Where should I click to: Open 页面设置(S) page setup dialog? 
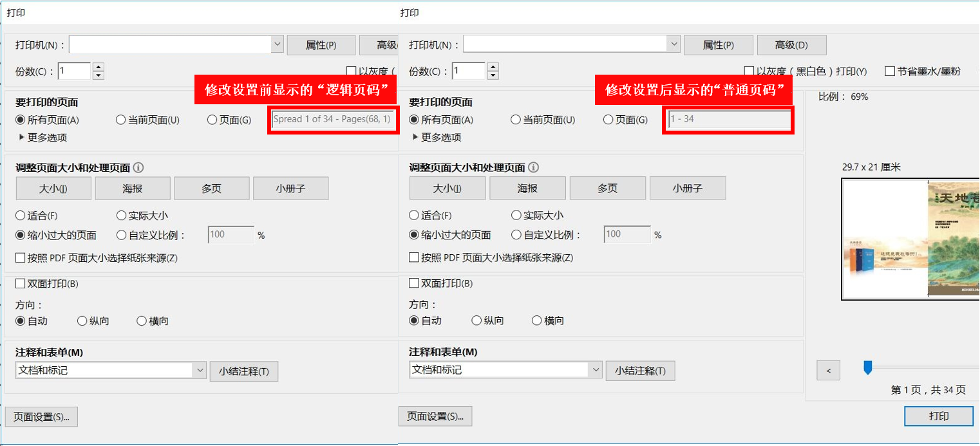pos(435,416)
